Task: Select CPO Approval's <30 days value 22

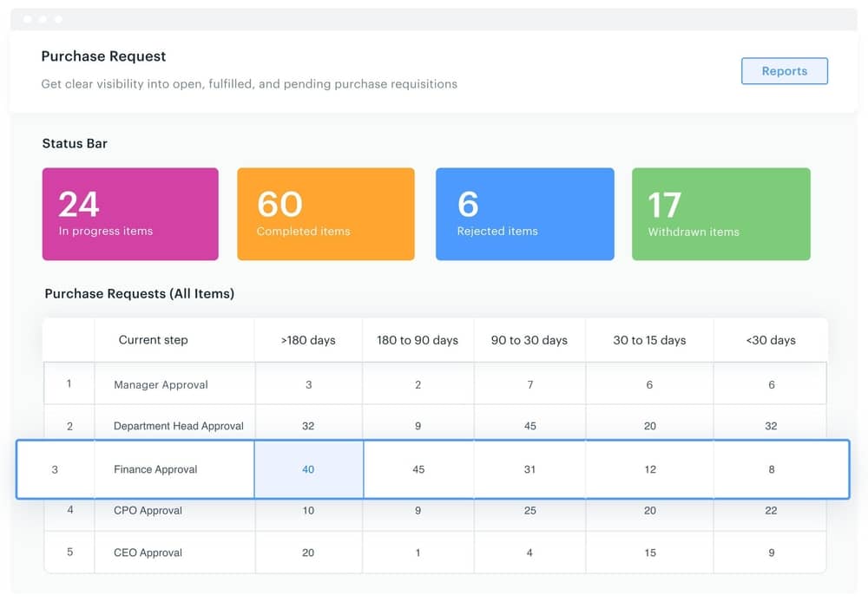Action: (x=771, y=511)
